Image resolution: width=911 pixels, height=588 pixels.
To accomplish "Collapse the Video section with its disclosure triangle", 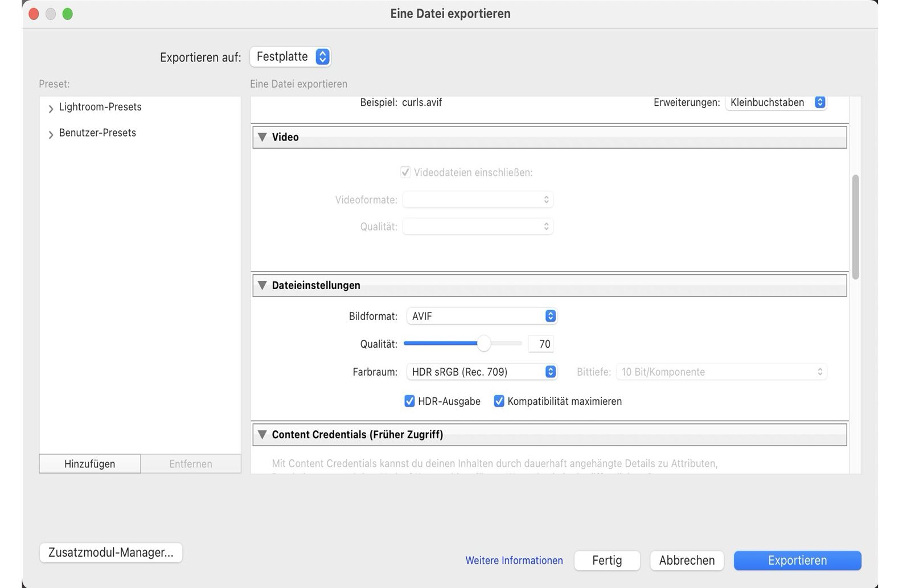I will pos(262,137).
